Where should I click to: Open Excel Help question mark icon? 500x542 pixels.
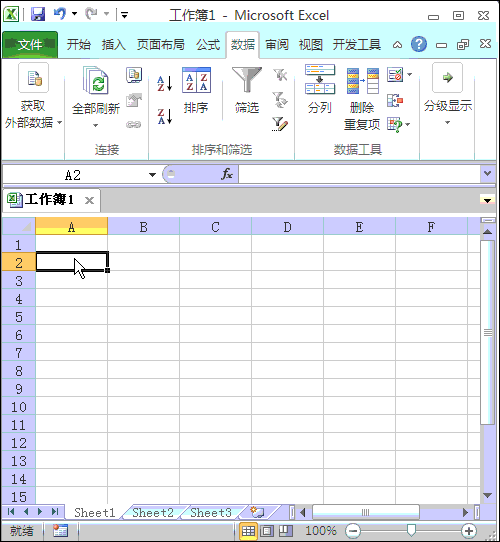coord(419,44)
